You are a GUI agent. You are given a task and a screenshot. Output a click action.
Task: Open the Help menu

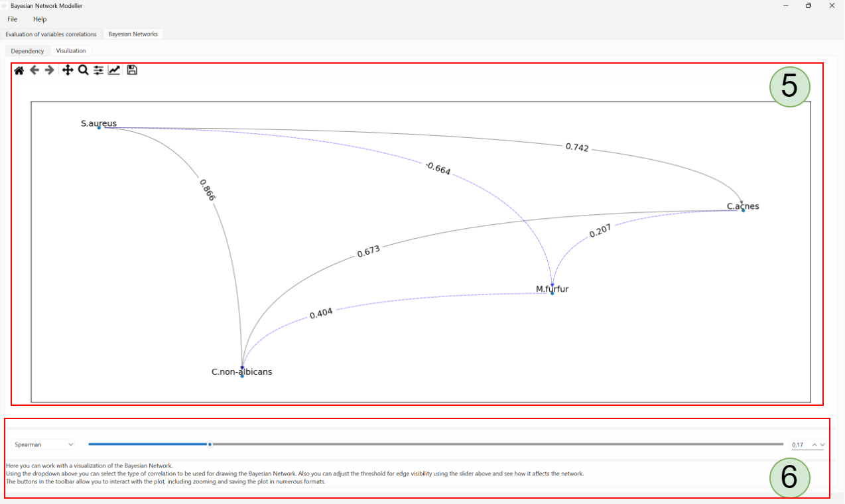coord(40,19)
